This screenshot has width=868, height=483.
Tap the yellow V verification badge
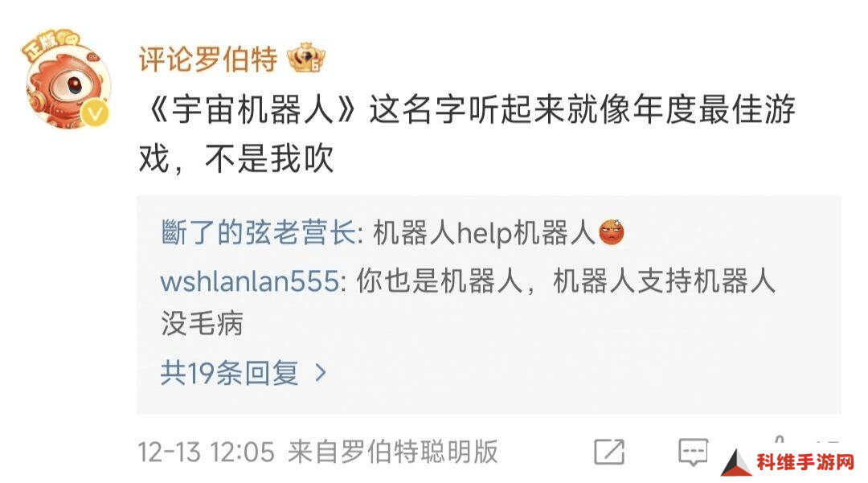pos(95,113)
